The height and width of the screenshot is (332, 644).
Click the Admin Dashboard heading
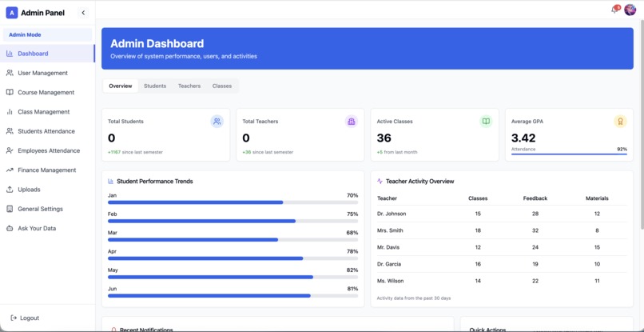click(157, 44)
